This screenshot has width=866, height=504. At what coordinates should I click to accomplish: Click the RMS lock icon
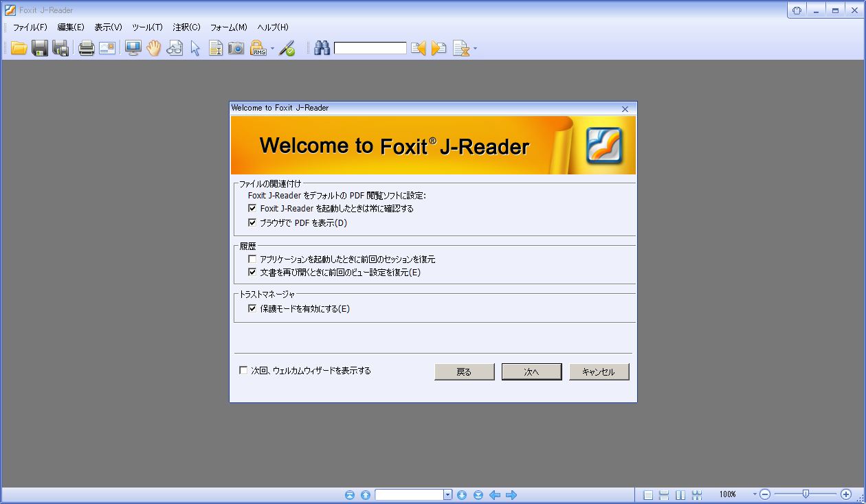tap(258, 48)
